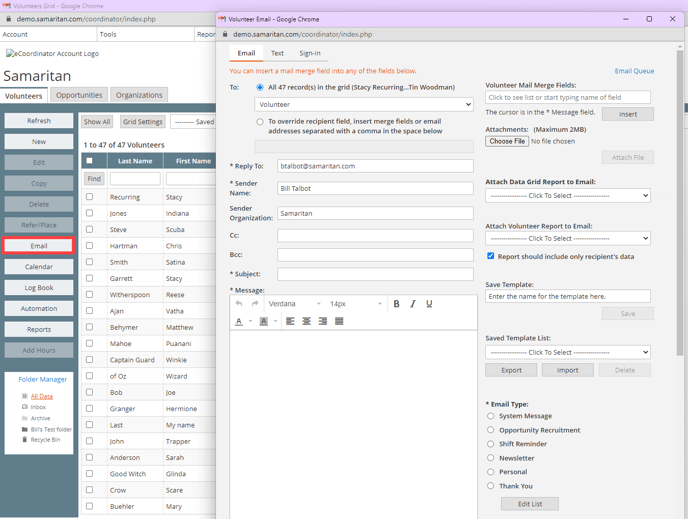Toggle bold formatting in message toolbar
This screenshot has height=519, width=688.
pyautogui.click(x=396, y=304)
